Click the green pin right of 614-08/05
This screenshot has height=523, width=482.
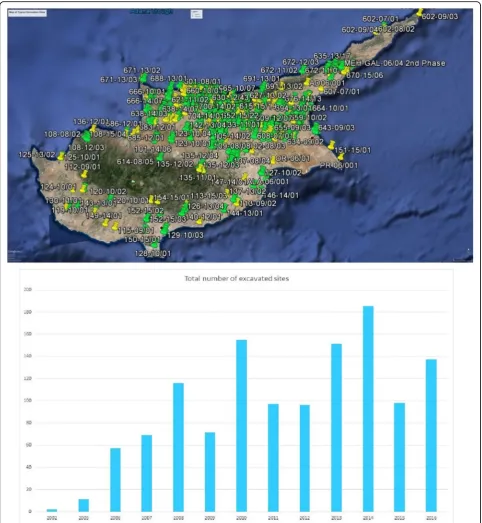click(160, 156)
